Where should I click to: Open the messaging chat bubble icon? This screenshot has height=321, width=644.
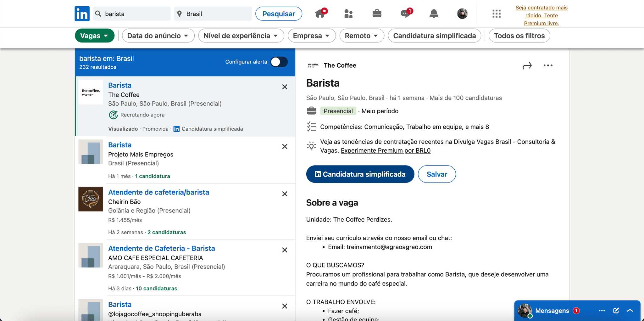point(405,14)
